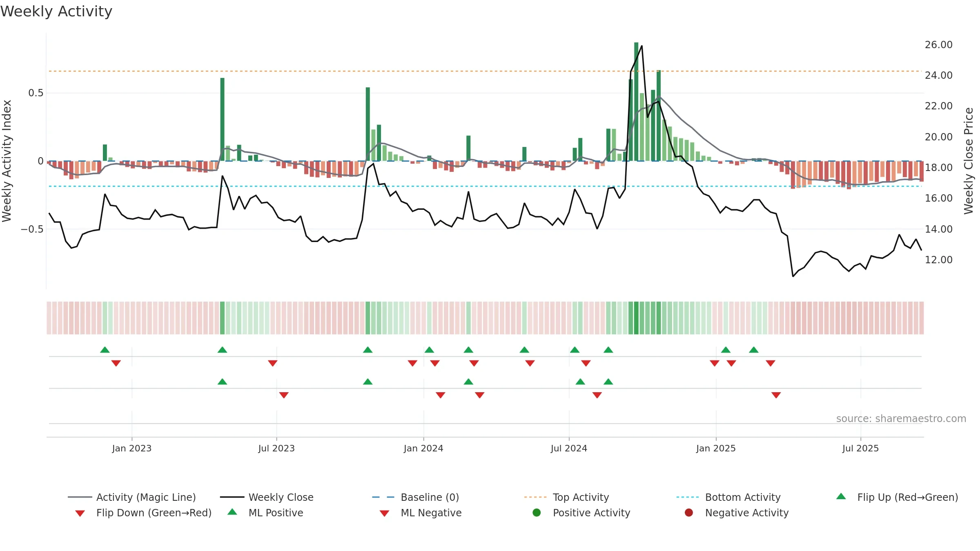This screenshot has height=551, width=980.
Task: Toggle Activity (Magic Line) legend entry
Action: [132, 497]
